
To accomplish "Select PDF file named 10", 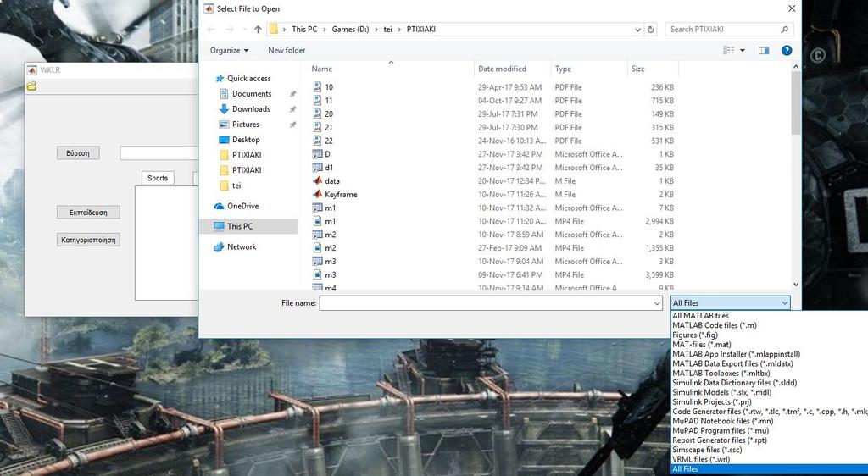I will click(329, 87).
